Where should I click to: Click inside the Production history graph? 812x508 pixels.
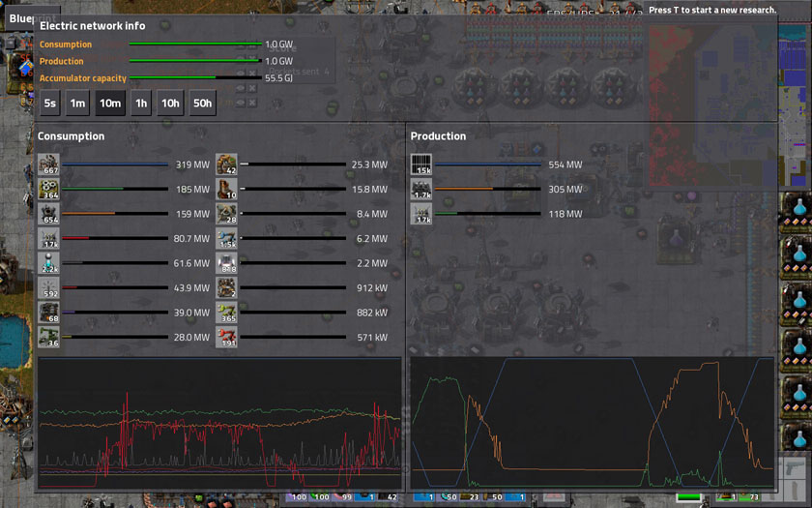(x=592, y=424)
